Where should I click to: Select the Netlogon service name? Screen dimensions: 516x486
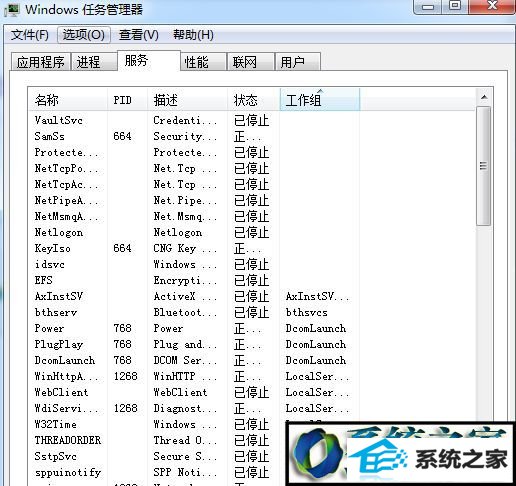59,232
